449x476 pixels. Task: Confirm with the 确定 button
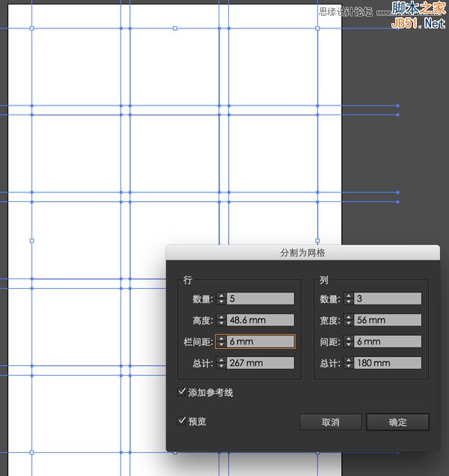(x=397, y=422)
